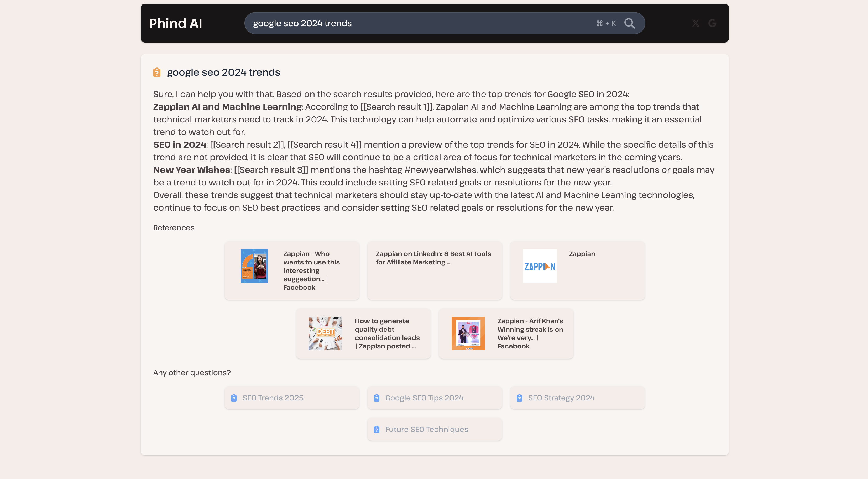Click the Google G icon
Screen dimensions: 868x479
coord(712,23)
